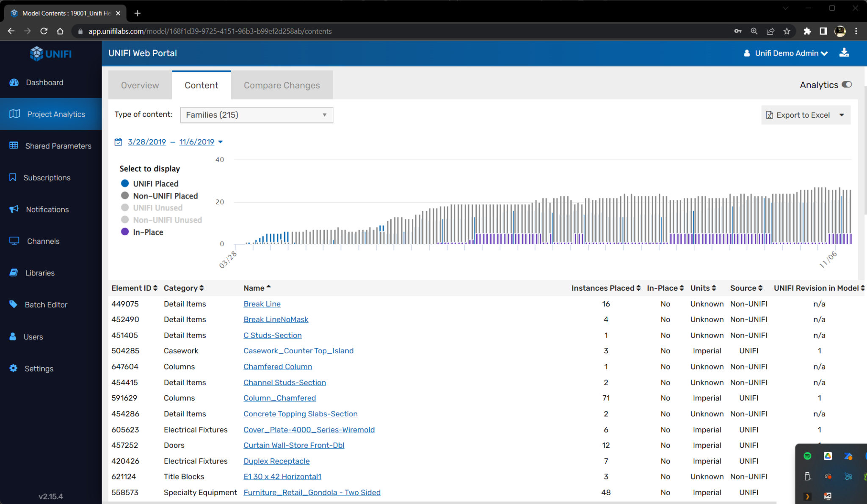Viewport: 867px width, 504px height.
Task: Open the Break Line family link
Action: (x=262, y=304)
